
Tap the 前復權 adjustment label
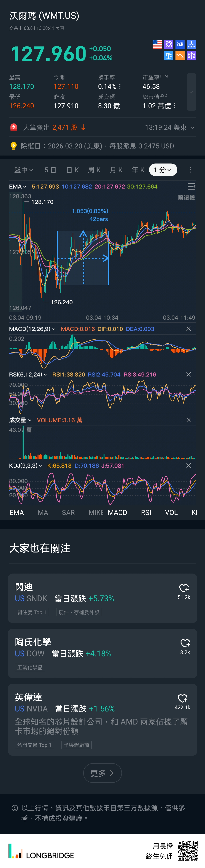pos(186,198)
